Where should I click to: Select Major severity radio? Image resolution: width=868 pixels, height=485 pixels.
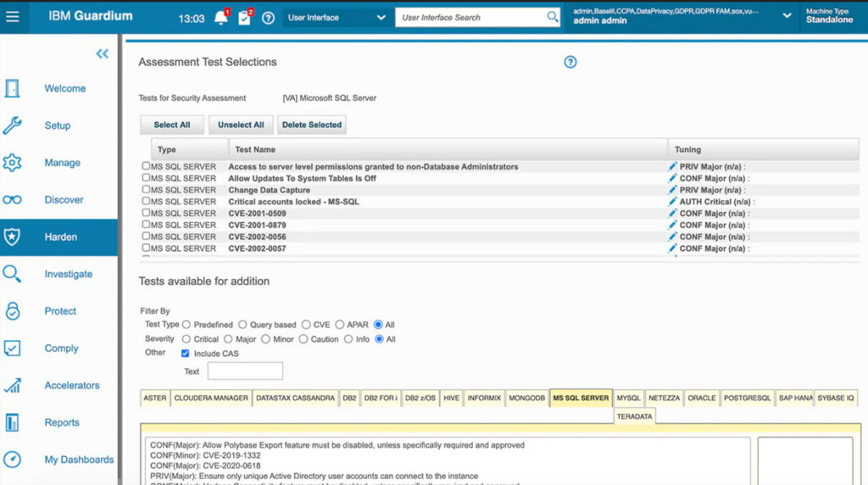pos(228,339)
